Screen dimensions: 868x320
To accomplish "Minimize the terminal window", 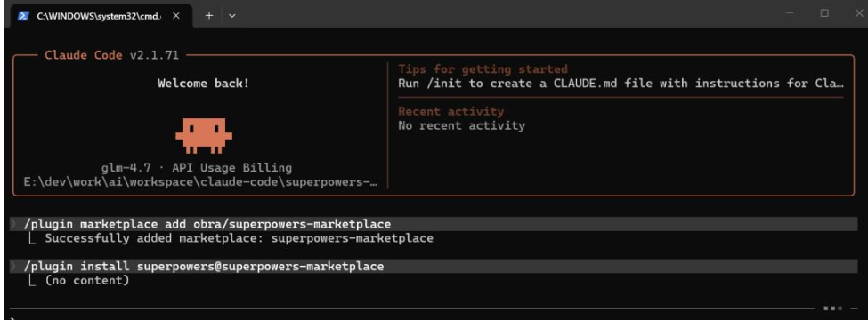I will (791, 13).
